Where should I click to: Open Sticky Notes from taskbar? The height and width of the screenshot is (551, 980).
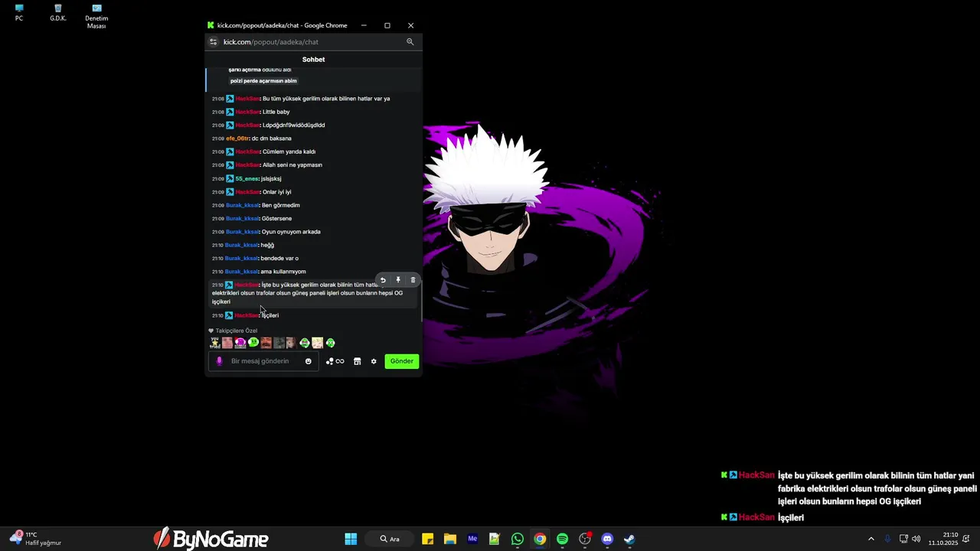[428, 539]
